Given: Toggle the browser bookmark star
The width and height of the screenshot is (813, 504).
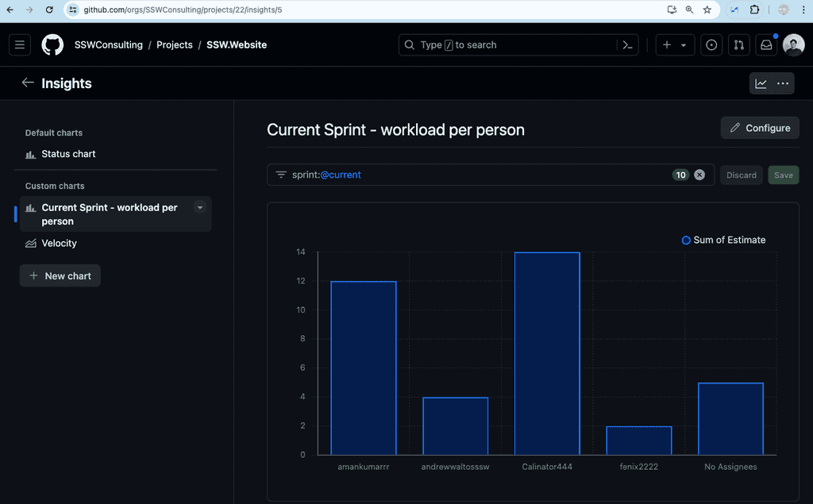Looking at the screenshot, I should point(707,10).
